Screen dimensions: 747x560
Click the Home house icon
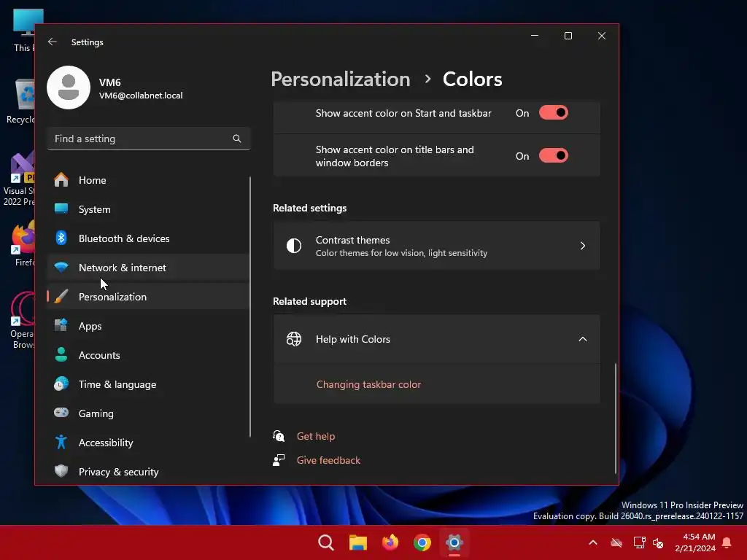point(61,180)
